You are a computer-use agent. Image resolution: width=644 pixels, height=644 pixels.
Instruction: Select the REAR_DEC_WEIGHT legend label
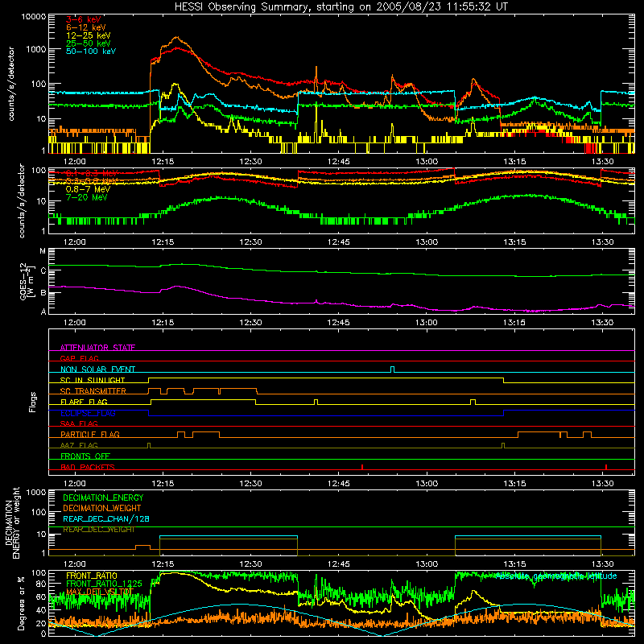point(98,530)
